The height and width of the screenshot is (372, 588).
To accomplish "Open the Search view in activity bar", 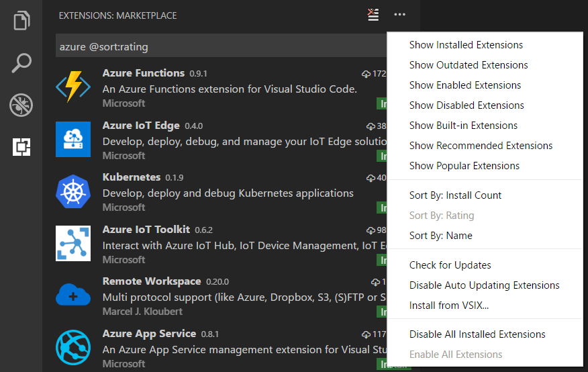I will 21,62.
